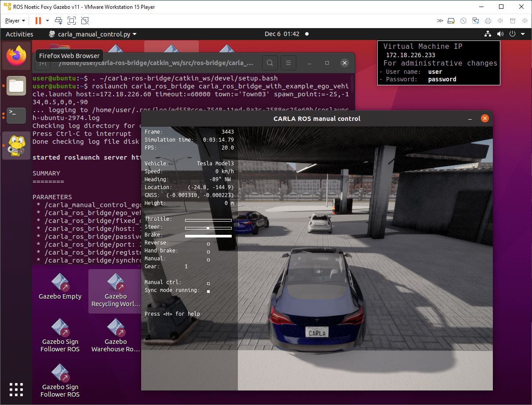This screenshot has height=405, width=532.
Task: Click the 'PARAMETERS' heading in the terminal
Action: click(x=52, y=197)
